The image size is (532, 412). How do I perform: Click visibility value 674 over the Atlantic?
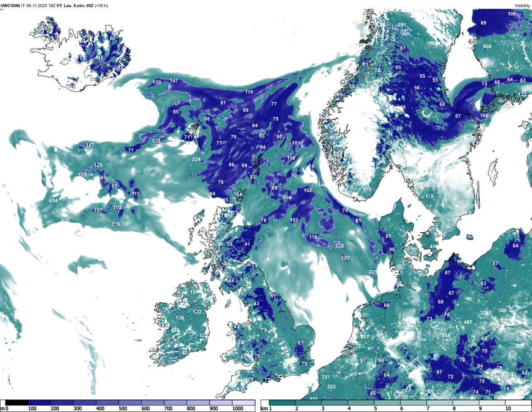coord(53,201)
